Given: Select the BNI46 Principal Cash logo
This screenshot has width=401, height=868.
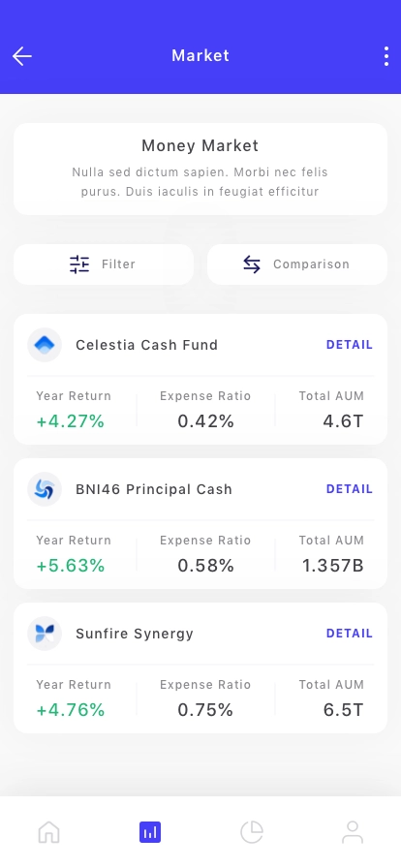Looking at the screenshot, I should 45,489.
